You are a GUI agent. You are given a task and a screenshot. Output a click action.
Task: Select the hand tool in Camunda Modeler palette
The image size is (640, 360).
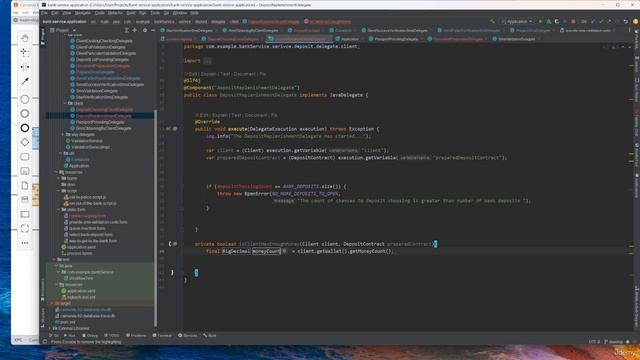click(25, 38)
